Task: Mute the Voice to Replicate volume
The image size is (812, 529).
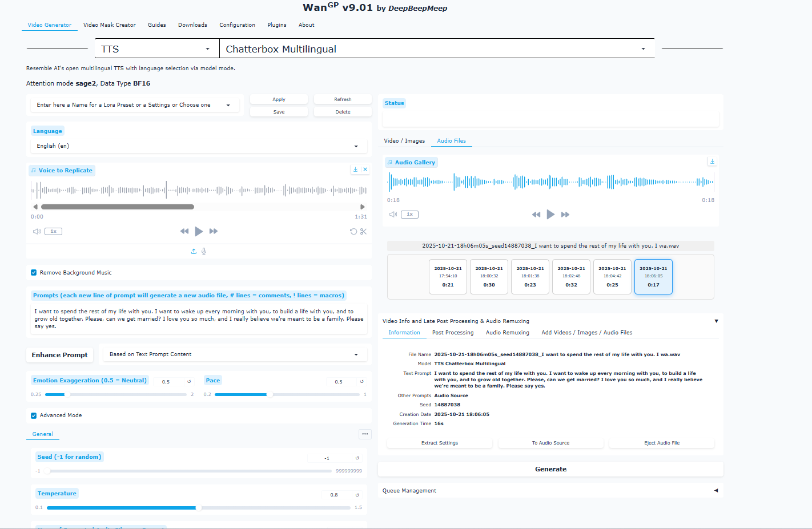Action: click(37, 231)
